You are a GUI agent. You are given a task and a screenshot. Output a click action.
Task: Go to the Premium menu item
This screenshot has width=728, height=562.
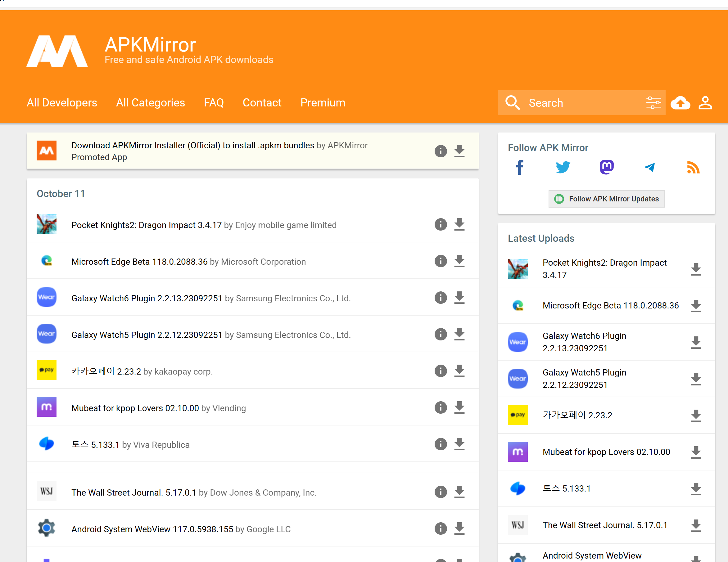[x=322, y=103]
